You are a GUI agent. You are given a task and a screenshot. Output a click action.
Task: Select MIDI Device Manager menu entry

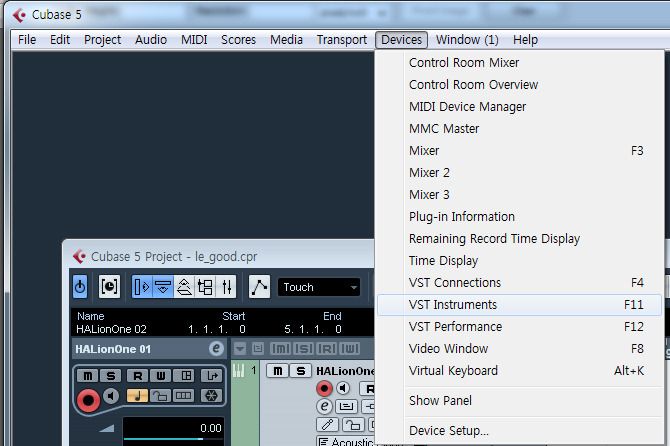click(520, 106)
